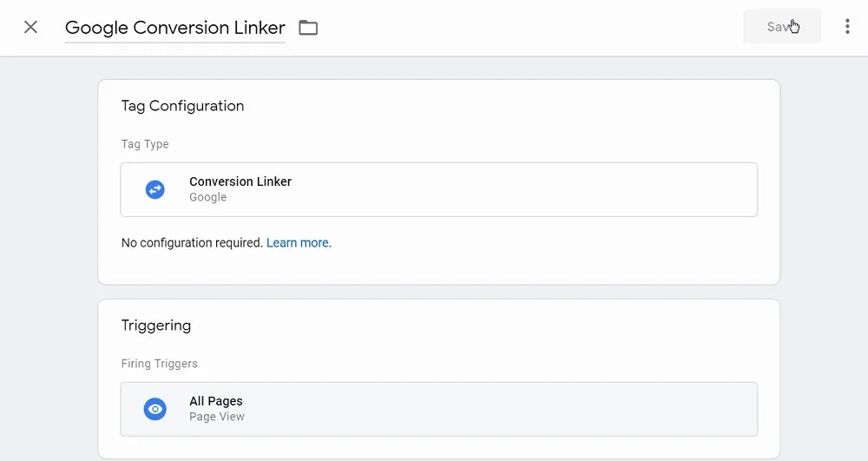Follow the Learn more link
Image resolution: width=868 pixels, height=461 pixels.
pyautogui.click(x=297, y=243)
